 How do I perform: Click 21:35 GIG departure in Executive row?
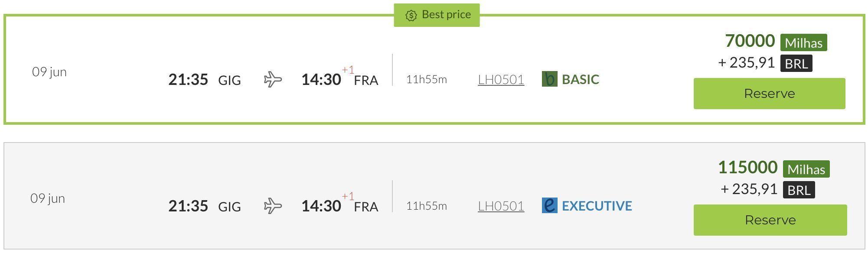[x=205, y=206]
